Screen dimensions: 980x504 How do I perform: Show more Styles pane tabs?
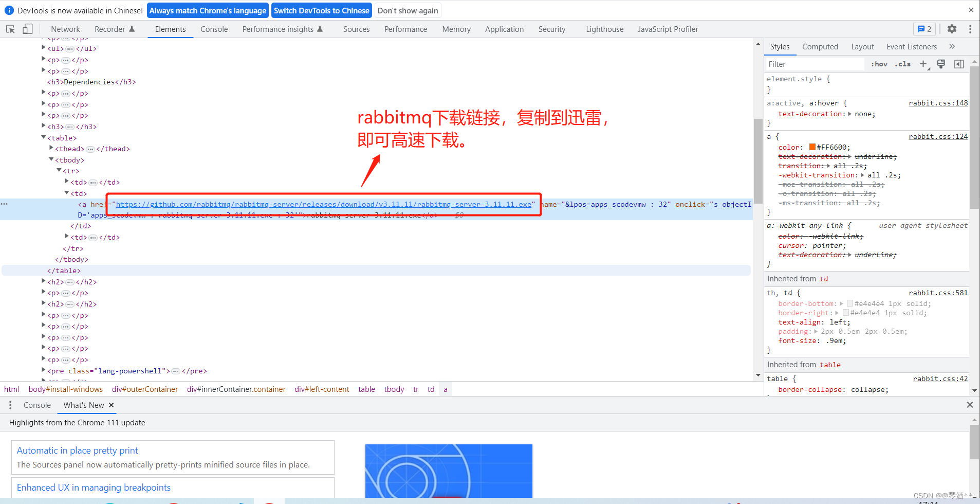point(952,46)
